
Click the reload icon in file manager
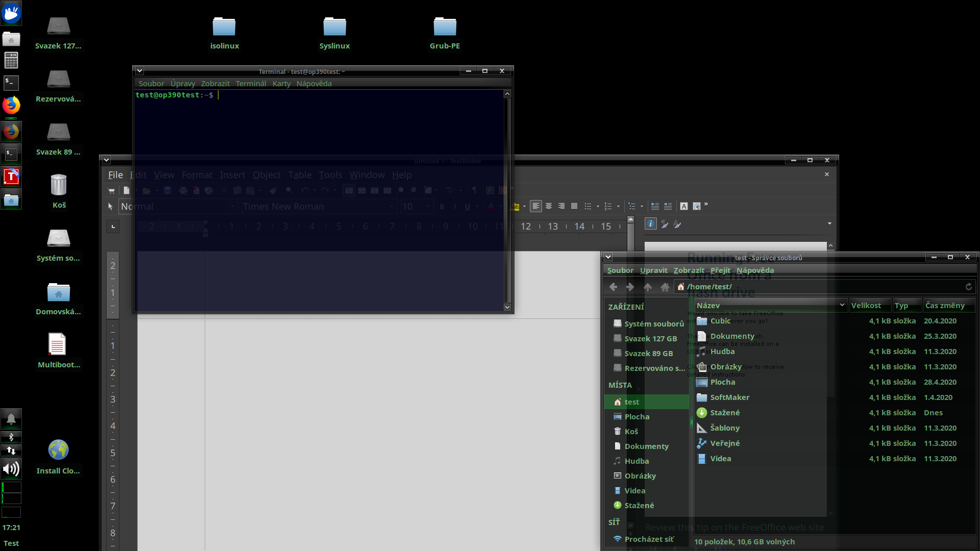pyautogui.click(x=968, y=287)
